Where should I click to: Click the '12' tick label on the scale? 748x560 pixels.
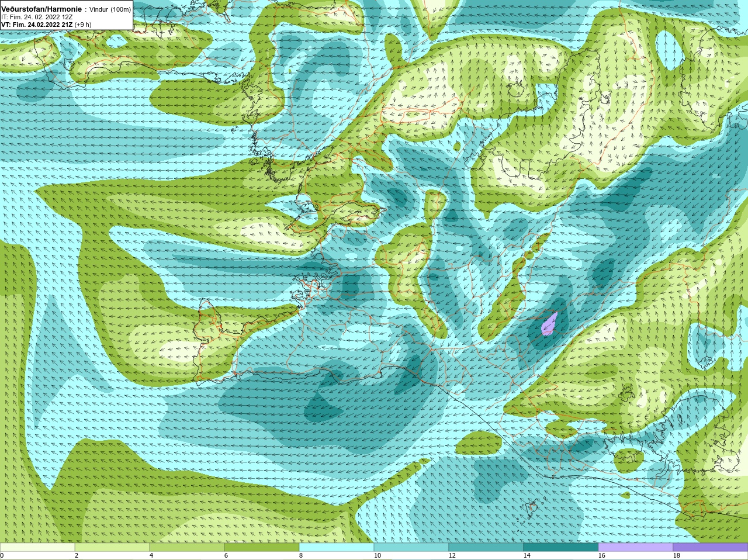(x=452, y=556)
